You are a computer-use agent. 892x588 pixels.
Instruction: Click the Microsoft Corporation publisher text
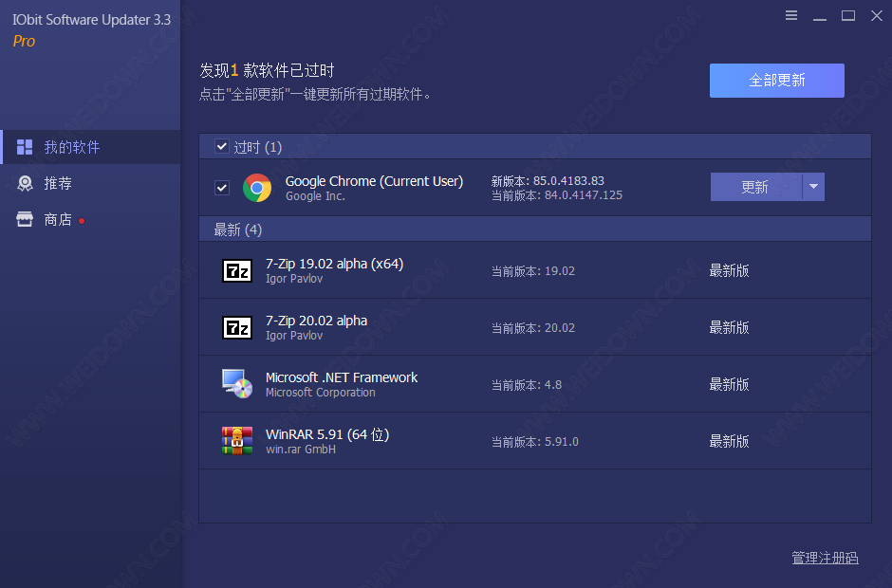click(321, 393)
